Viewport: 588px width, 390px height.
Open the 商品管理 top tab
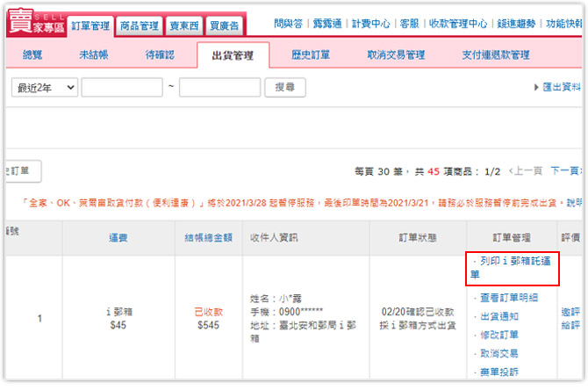click(x=138, y=25)
